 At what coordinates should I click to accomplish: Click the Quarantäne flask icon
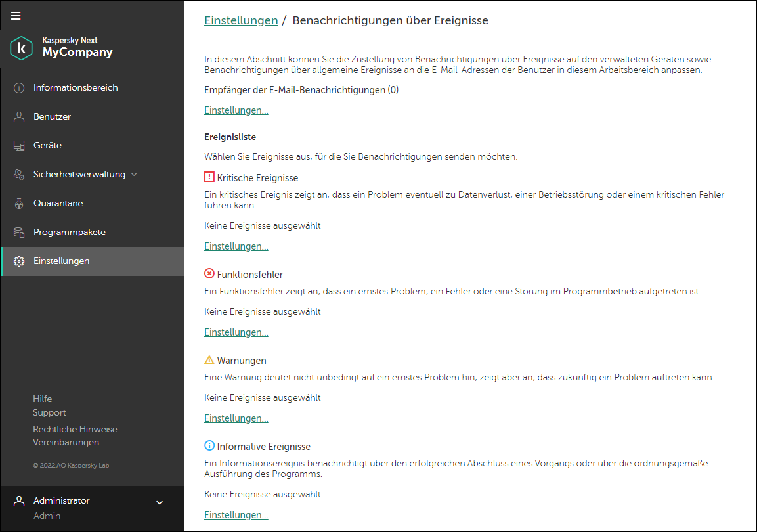(19, 204)
